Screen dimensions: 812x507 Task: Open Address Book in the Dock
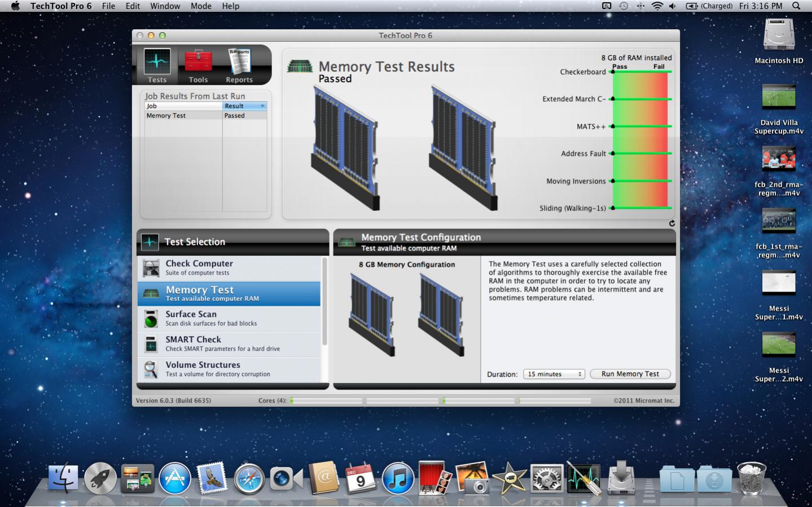click(324, 478)
